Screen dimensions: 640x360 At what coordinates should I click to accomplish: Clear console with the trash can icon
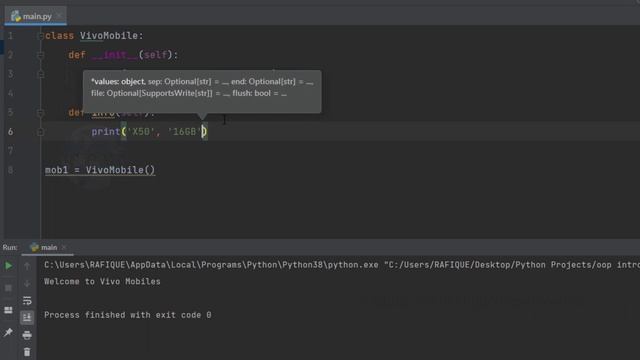[x=27, y=352]
